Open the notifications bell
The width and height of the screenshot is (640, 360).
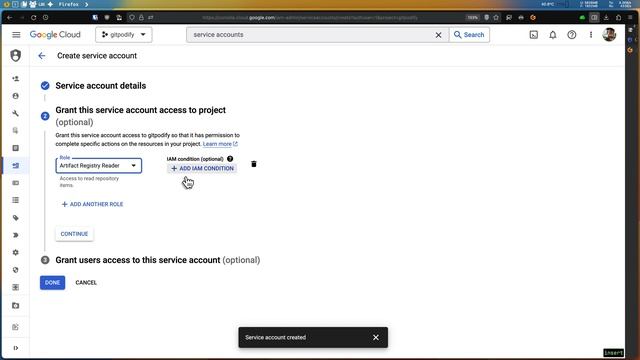[553, 35]
